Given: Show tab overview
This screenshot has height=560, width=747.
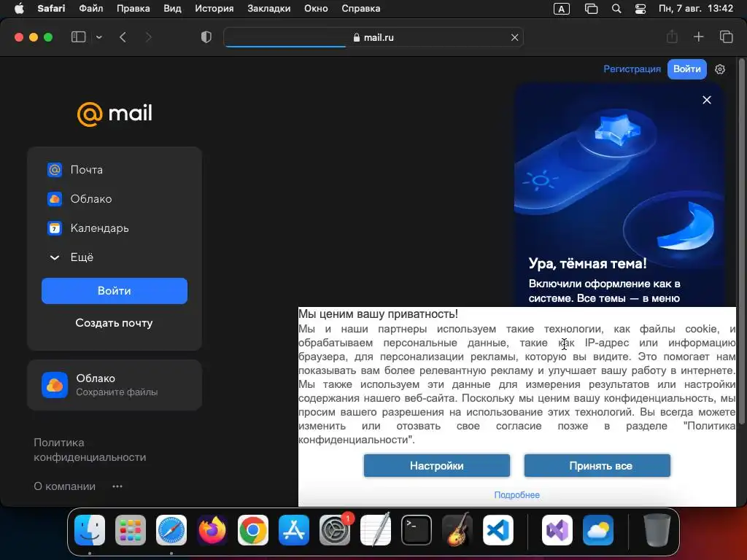Looking at the screenshot, I should pos(726,36).
